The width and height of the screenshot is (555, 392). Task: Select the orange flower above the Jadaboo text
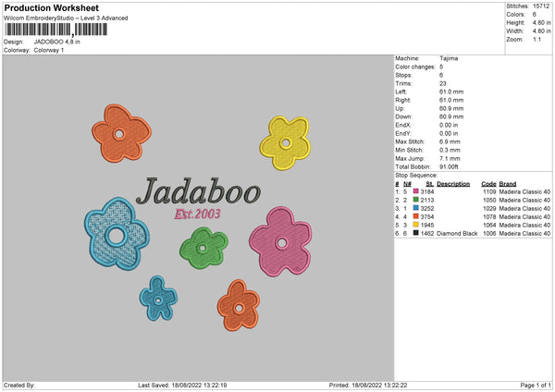(121, 133)
